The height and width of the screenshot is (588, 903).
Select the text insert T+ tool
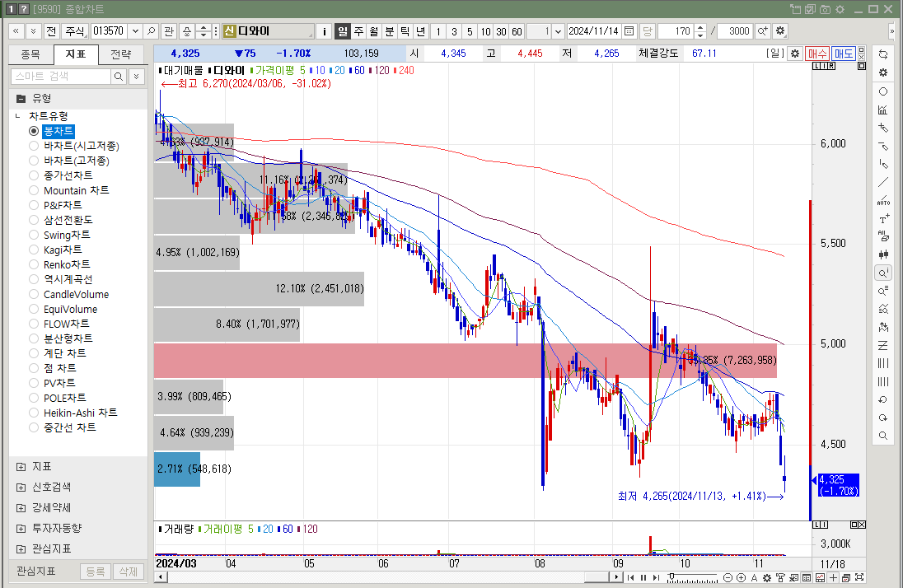click(x=883, y=219)
